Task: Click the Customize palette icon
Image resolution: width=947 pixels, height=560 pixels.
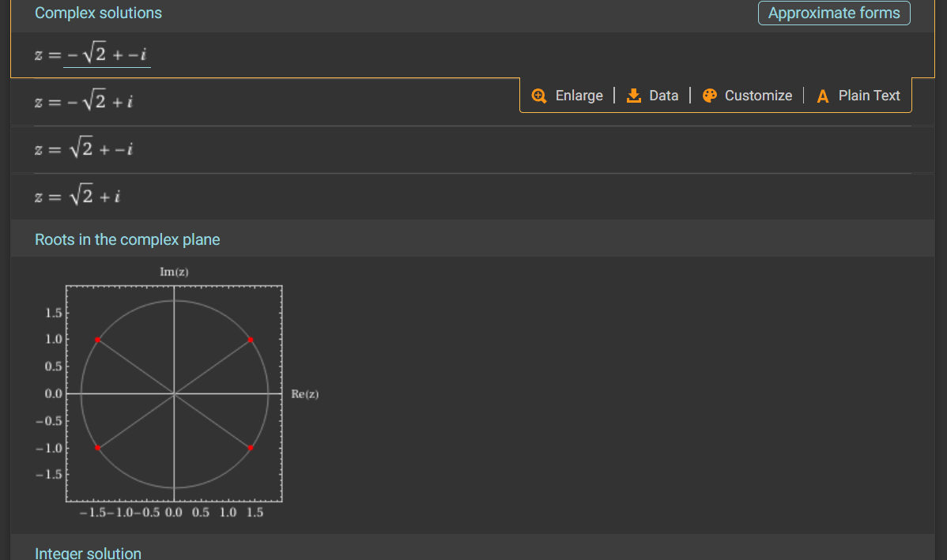Action: [709, 96]
